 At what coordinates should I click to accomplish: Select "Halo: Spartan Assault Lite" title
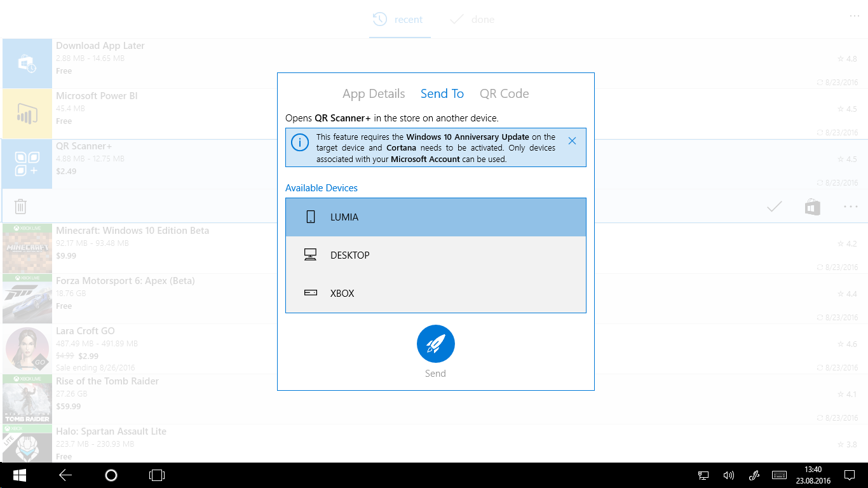coord(111,431)
